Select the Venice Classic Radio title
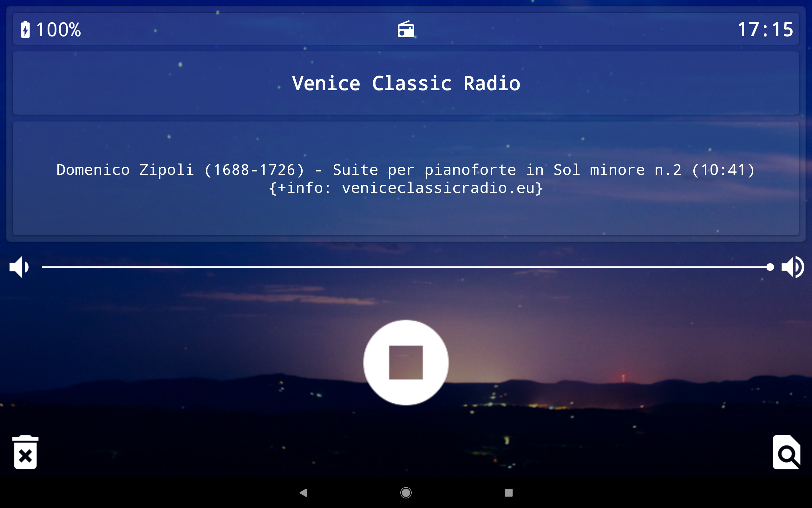The width and height of the screenshot is (812, 508). (406, 83)
